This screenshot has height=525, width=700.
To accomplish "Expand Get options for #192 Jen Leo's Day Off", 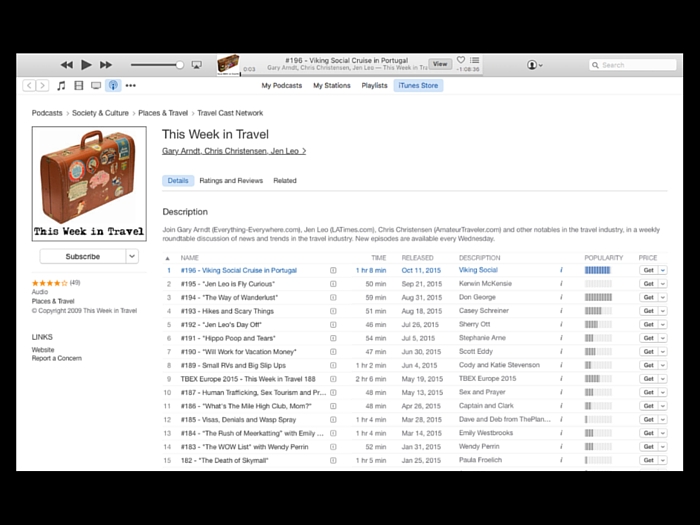I will point(663,325).
